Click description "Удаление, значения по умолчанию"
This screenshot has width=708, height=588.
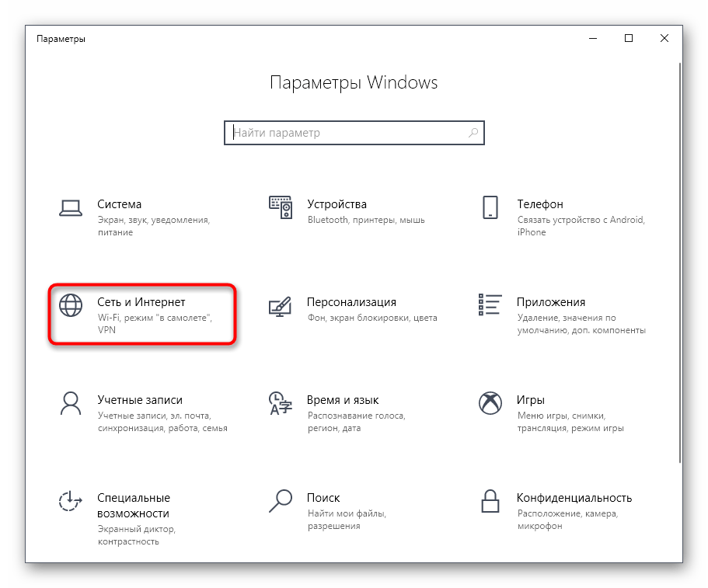tap(581, 324)
